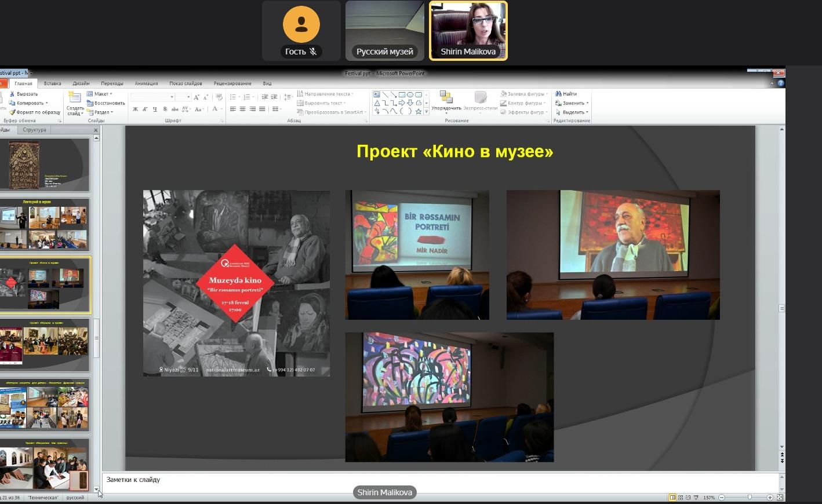Select the 'Русский музей' participant tile
Screen dimensions: 822x504
click(x=385, y=31)
